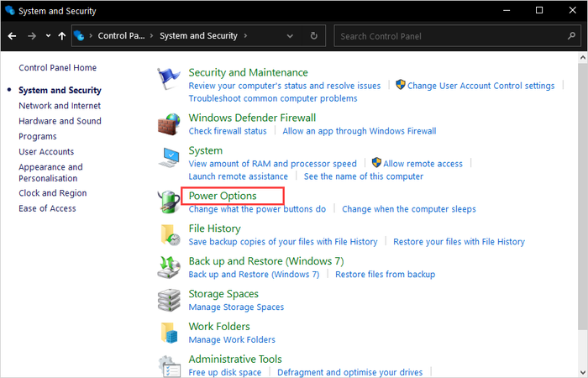Open Control Panel Home
Viewport: 588px width, 378px height.
coord(57,67)
